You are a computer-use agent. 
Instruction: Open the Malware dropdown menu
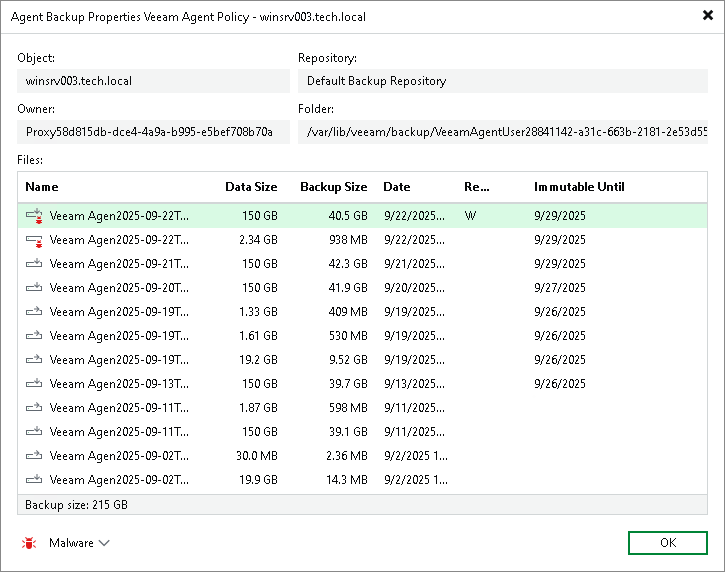(79, 543)
